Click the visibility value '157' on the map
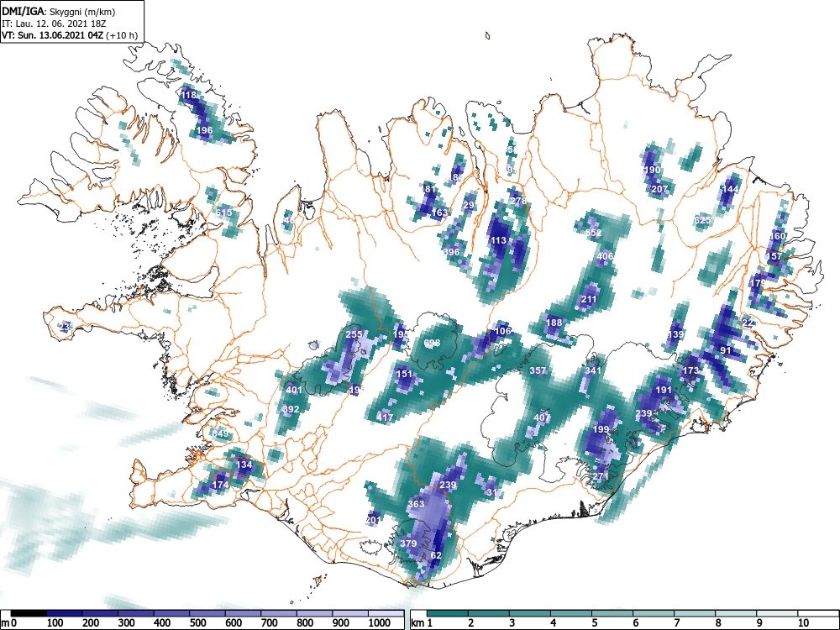The width and height of the screenshot is (840, 630). click(774, 256)
